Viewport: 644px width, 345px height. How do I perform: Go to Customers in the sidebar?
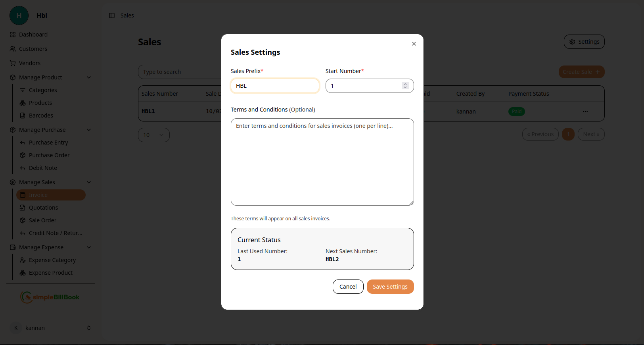(33, 49)
